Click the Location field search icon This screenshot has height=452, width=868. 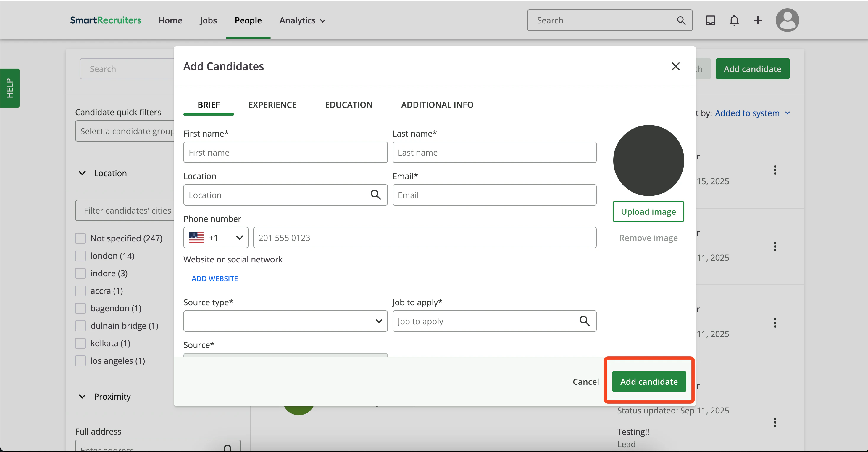[375, 195]
